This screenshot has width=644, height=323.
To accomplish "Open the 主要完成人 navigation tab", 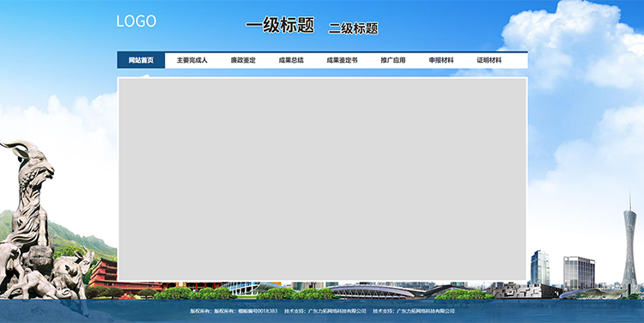I will click(x=191, y=60).
